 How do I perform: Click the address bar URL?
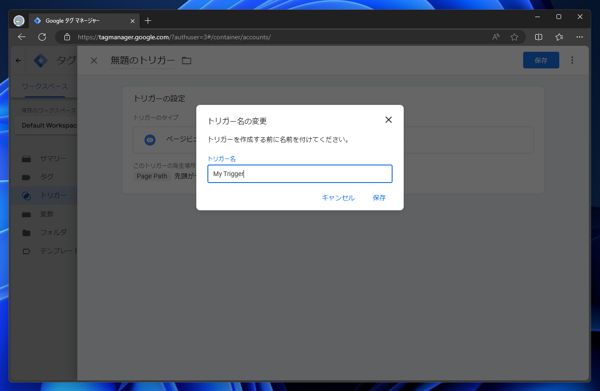click(174, 37)
